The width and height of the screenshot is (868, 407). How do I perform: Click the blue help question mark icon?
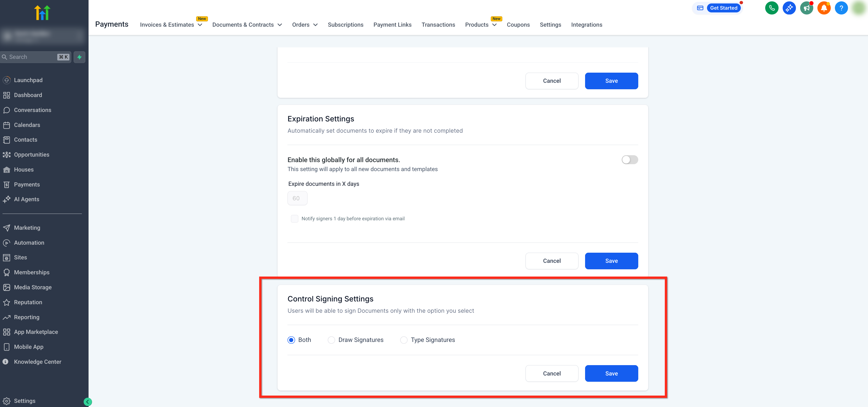point(841,8)
